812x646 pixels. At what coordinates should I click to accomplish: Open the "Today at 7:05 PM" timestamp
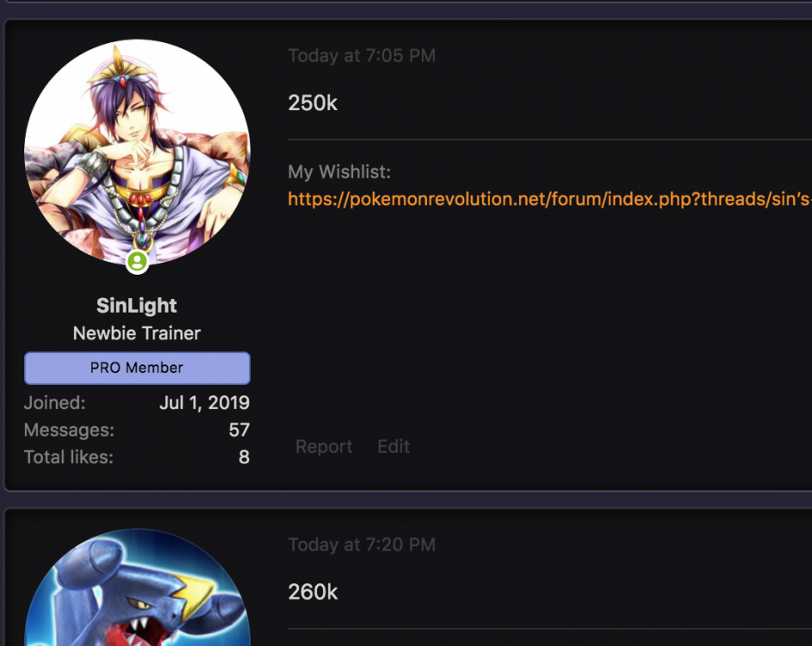[x=362, y=56]
